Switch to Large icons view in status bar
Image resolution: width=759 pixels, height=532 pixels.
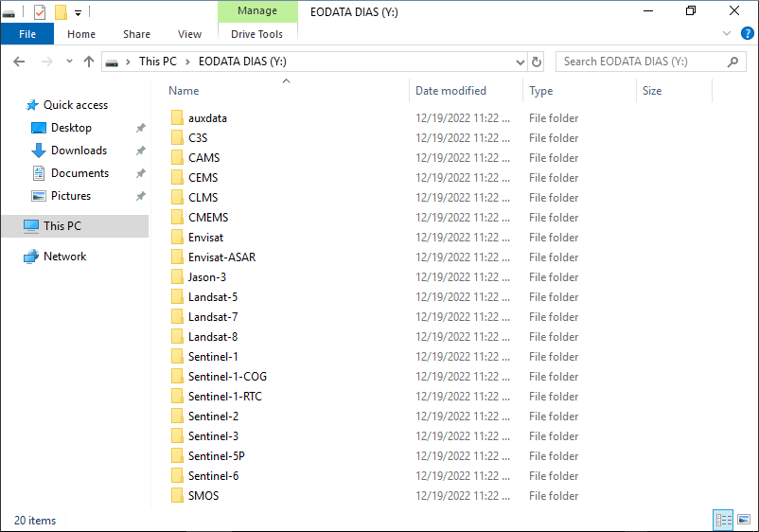[x=744, y=520]
